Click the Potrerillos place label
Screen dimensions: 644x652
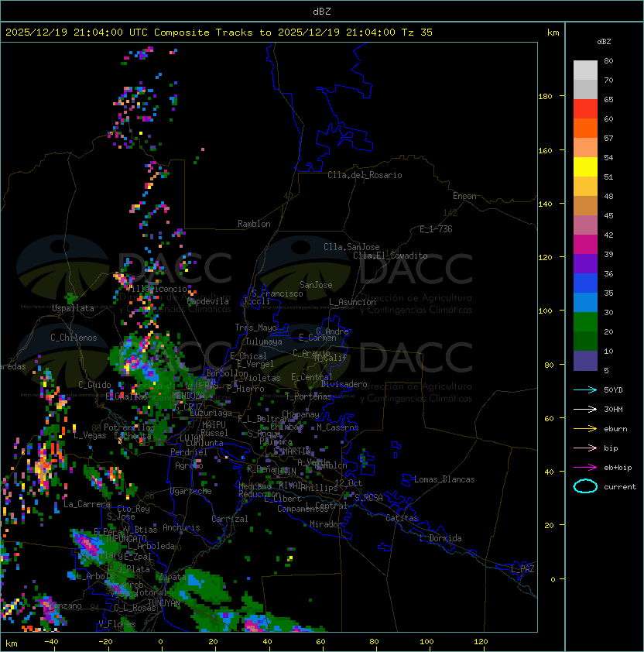pos(129,427)
